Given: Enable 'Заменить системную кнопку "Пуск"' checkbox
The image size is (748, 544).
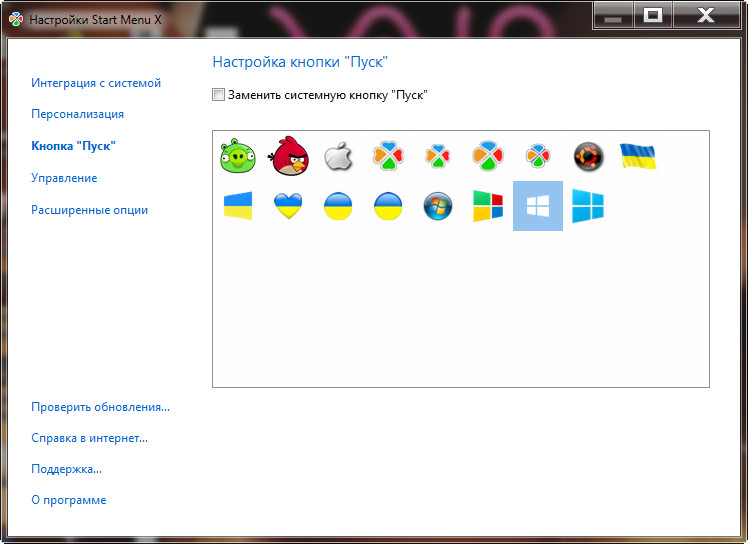Looking at the screenshot, I should pyautogui.click(x=218, y=94).
